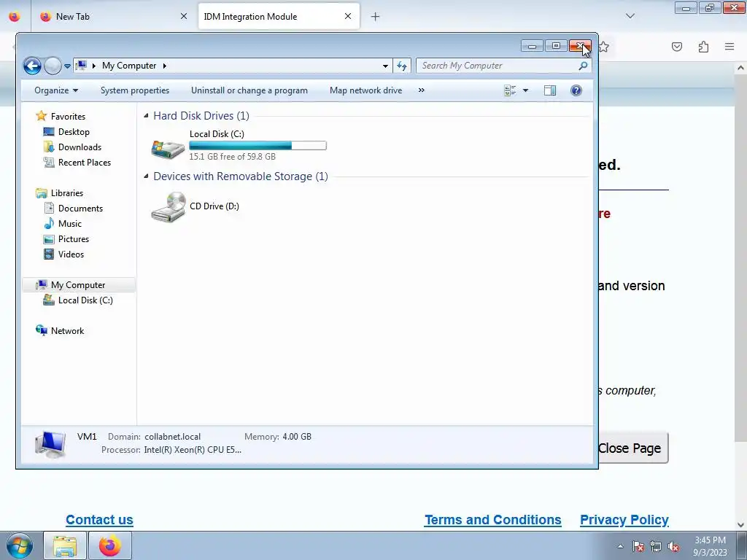The width and height of the screenshot is (747, 560).
Task: Click volume muted tray icon
Action: (x=673, y=547)
